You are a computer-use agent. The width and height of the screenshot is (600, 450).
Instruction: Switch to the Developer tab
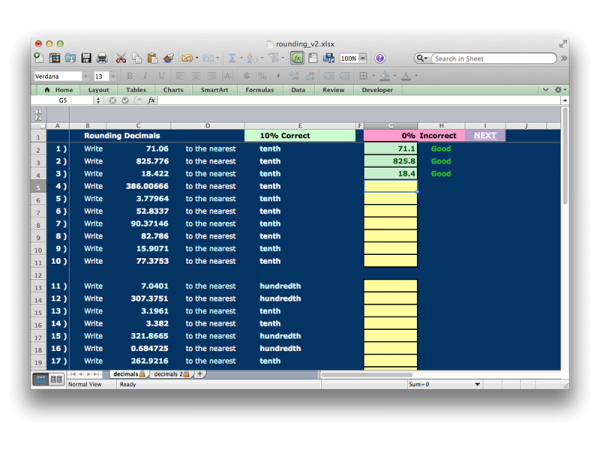(377, 90)
